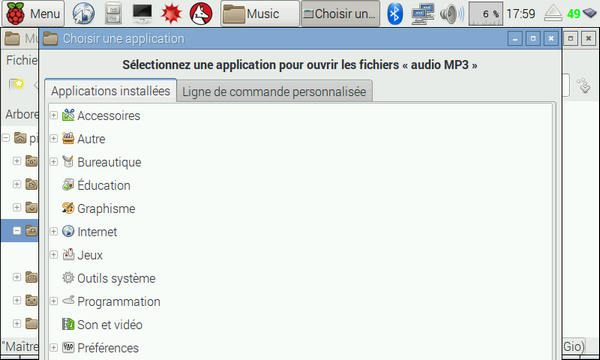
Task: Open the Wolfram wolf icon
Action: [201, 13]
